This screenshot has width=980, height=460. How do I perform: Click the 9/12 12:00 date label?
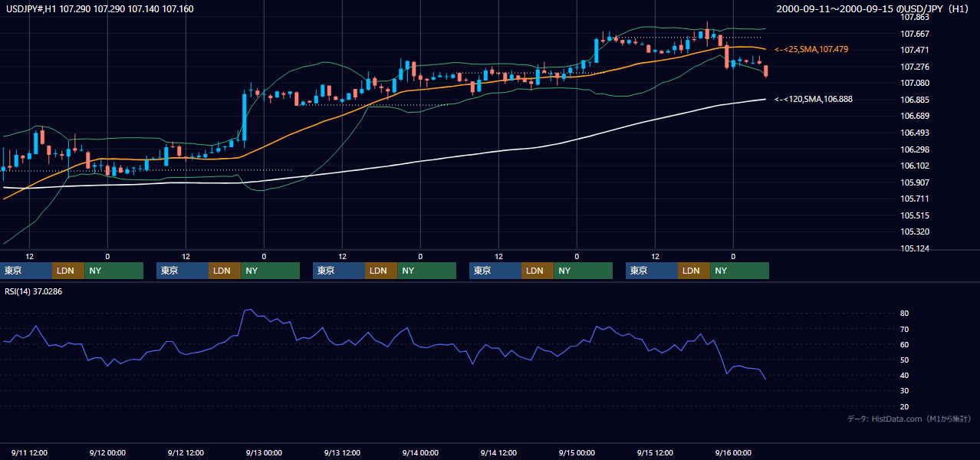[x=186, y=452]
